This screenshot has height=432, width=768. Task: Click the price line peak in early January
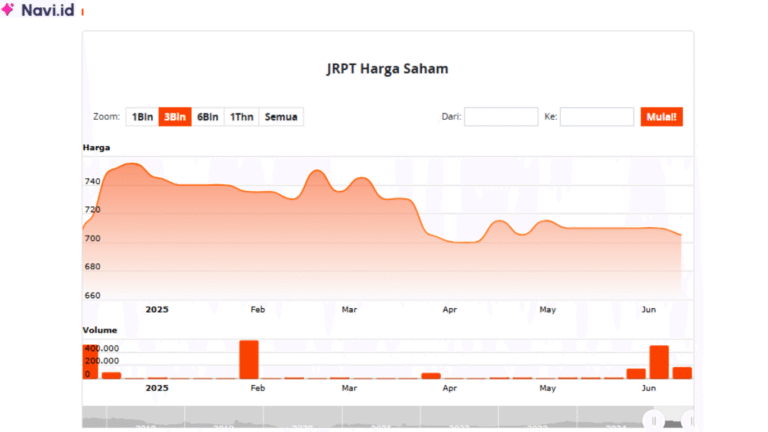[x=131, y=164]
